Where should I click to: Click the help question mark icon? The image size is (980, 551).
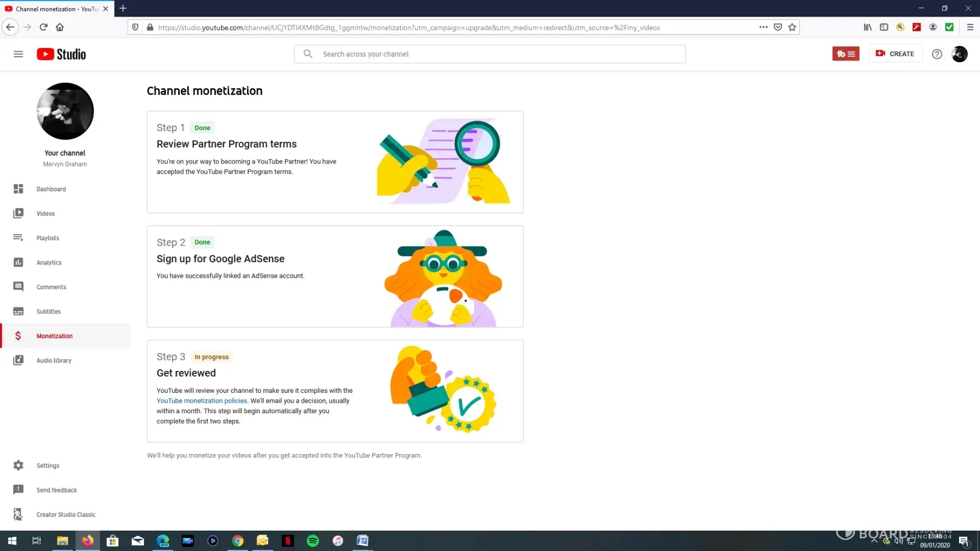coord(936,54)
